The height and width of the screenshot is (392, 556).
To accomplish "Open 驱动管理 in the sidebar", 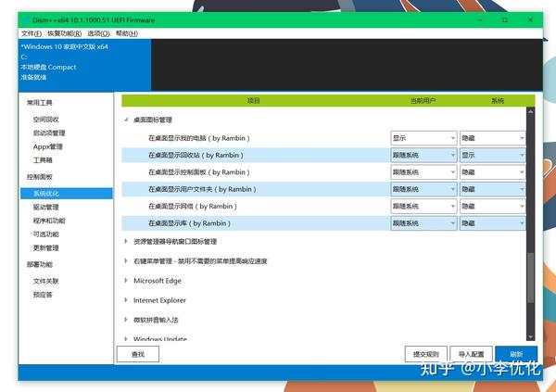I will pos(45,208).
